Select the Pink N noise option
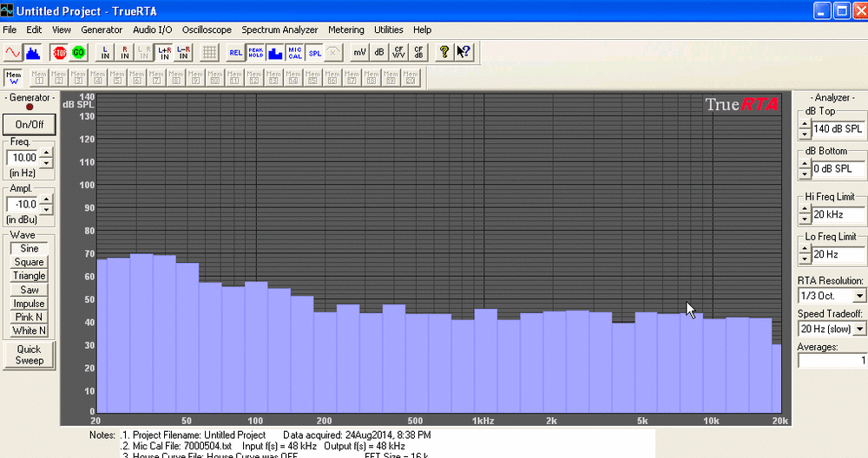 coord(30,317)
